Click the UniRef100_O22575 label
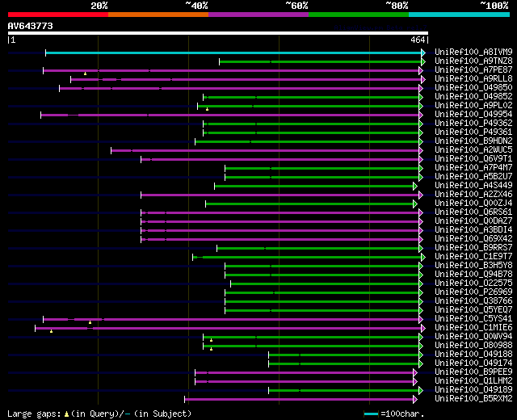Image resolution: width=517 pixels, height=420 pixels. 473,283
